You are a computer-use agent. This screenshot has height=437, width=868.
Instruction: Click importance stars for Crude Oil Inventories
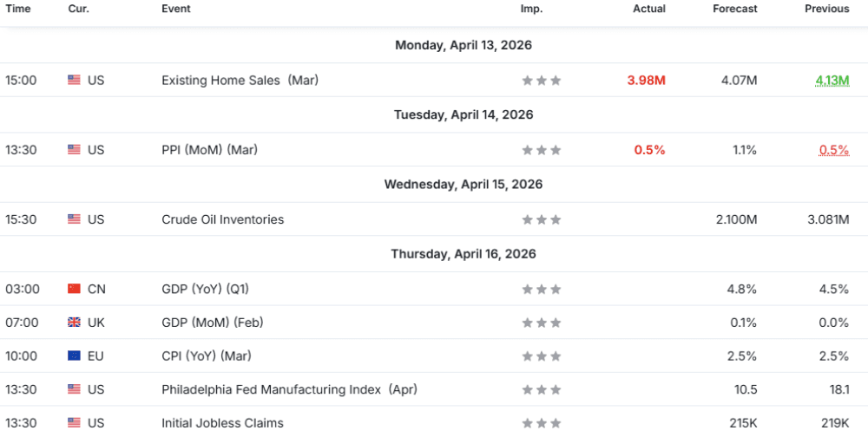pyautogui.click(x=542, y=220)
